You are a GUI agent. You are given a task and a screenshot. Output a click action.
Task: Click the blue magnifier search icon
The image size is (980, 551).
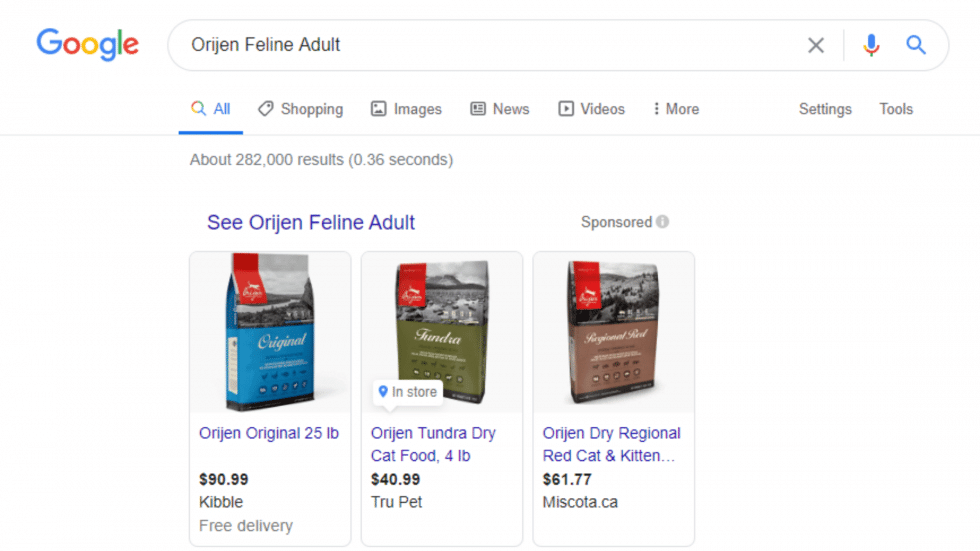click(916, 45)
